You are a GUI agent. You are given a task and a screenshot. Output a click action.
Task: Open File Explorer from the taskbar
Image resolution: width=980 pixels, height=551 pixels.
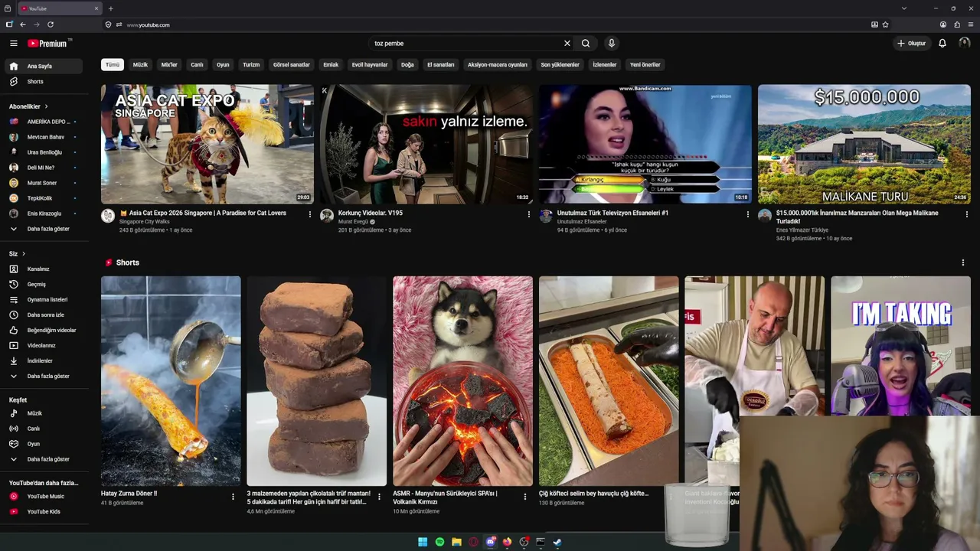[x=456, y=542]
